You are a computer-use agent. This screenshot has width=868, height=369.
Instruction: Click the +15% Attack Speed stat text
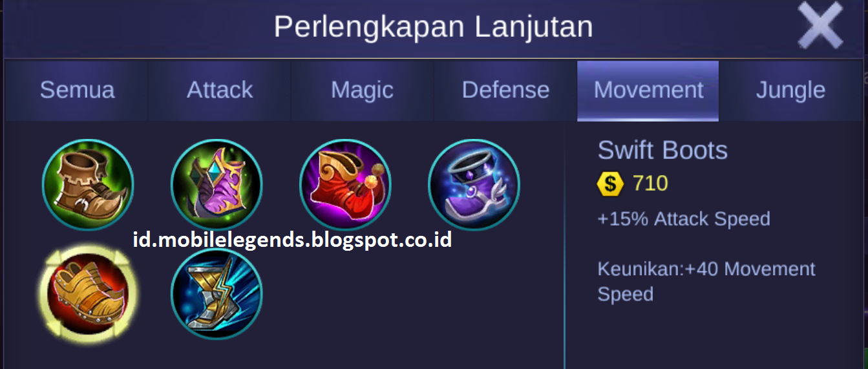pos(684,219)
